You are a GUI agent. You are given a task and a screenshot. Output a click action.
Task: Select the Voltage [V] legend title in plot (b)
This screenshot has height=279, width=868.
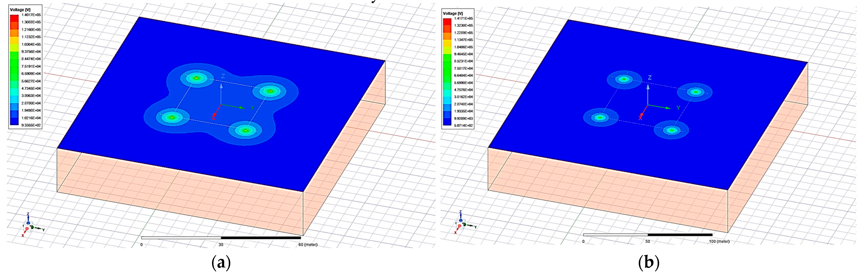coord(453,13)
